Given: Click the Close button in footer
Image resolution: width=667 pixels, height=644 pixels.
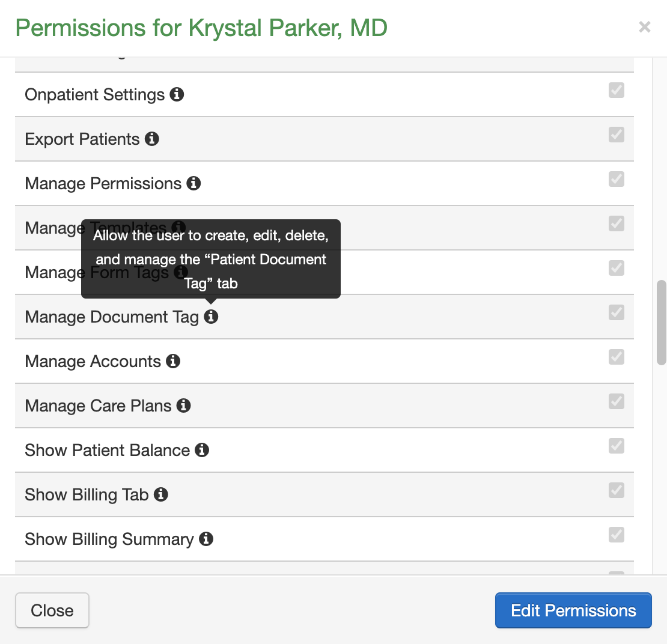Looking at the screenshot, I should [52, 610].
